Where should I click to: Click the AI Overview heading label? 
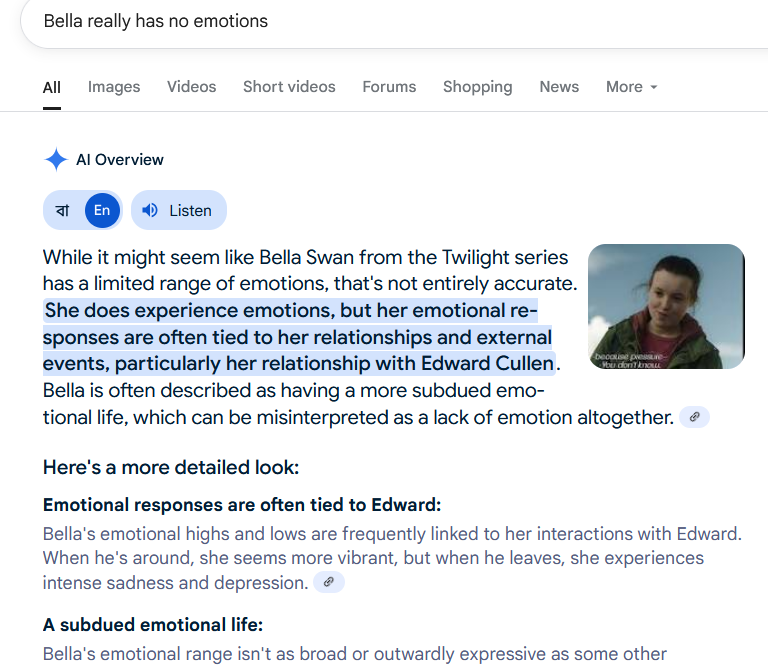(x=120, y=160)
